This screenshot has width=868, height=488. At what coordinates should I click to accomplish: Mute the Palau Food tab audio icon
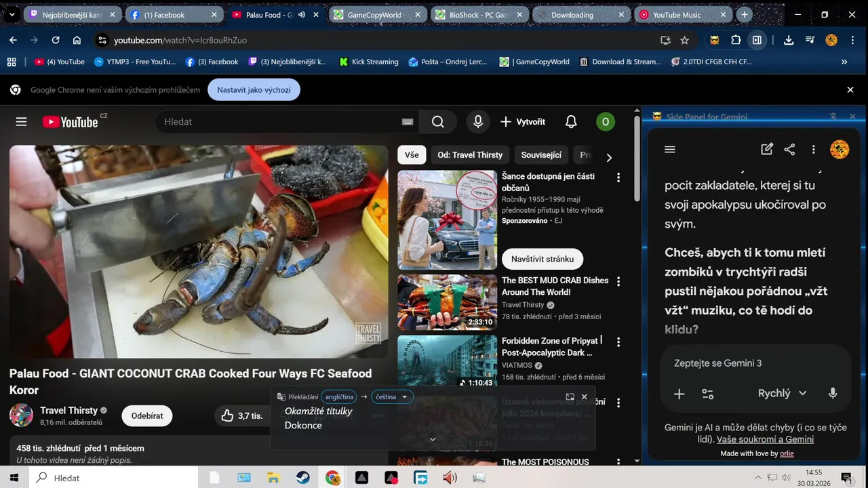tap(302, 14)
